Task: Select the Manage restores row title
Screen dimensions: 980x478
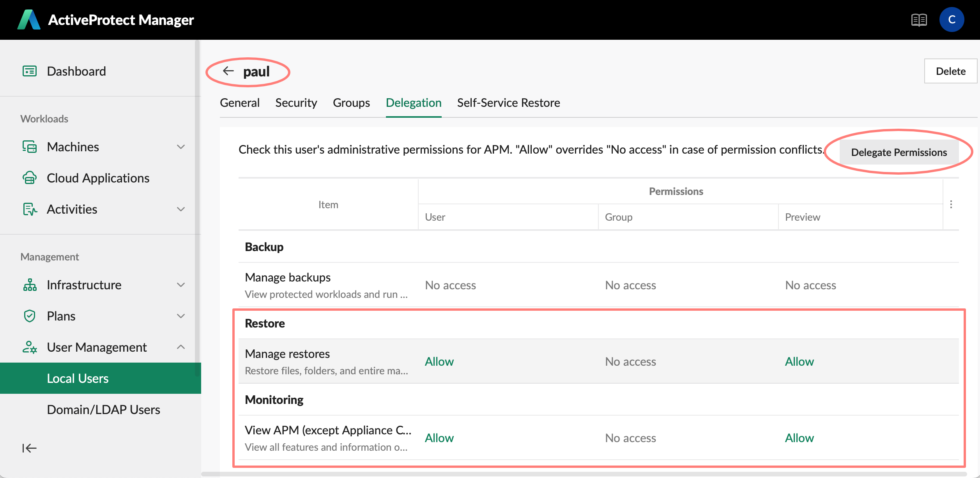Action: pyautogui.click(x=287, y=354)
